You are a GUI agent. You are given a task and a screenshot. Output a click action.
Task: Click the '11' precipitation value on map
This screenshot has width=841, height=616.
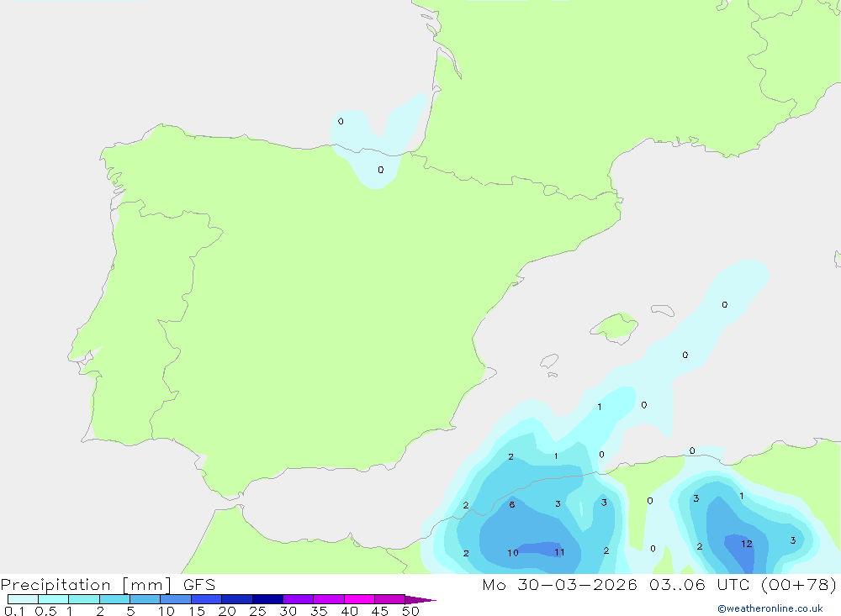coord(559,552)
